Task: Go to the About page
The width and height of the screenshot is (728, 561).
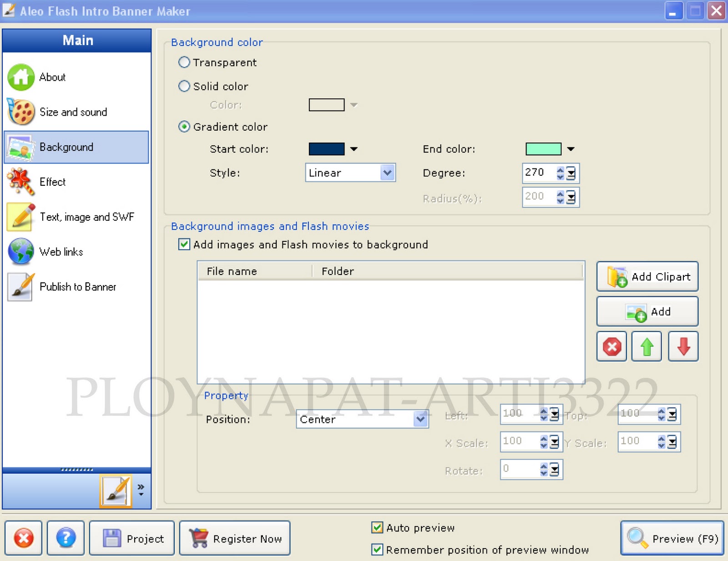Action: pos(52,77)
